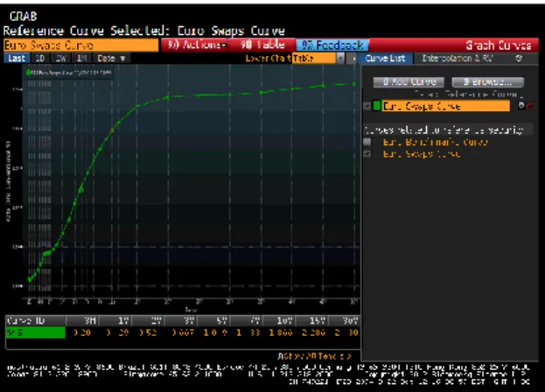Click the Browse button
Viewport: 545px width, 392px height.
tap(487, 82)
